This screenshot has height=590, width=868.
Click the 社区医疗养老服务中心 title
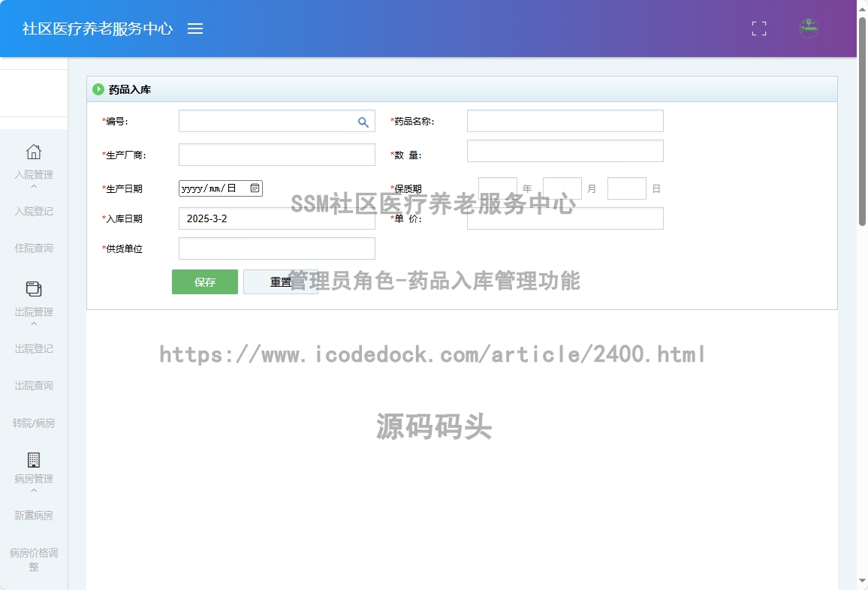pyautogui.click(x=98, y=29)
